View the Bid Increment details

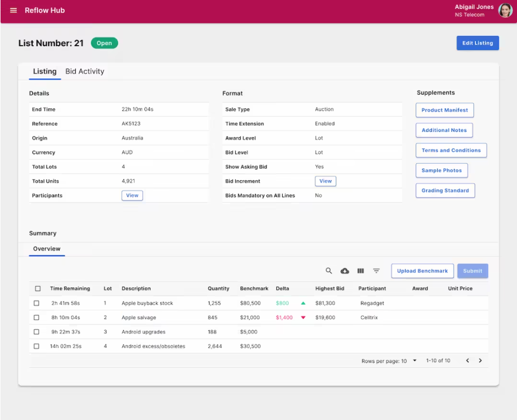(x=325, y=181)
